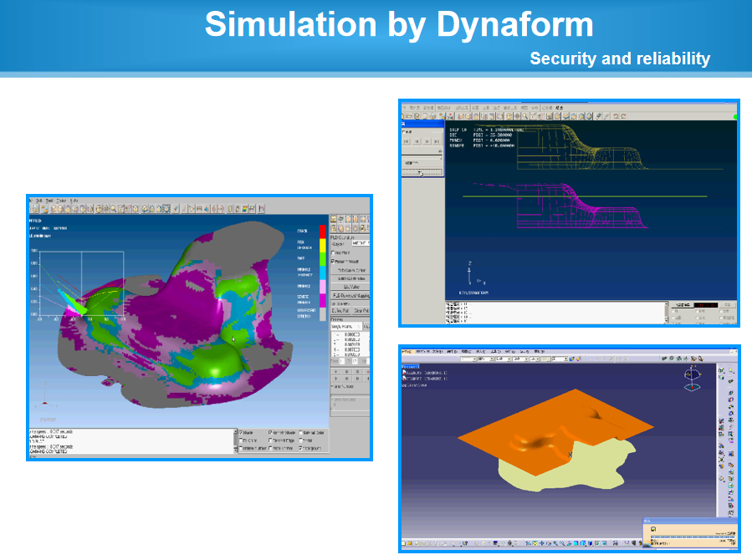Open the Single Frame dropdown
The width and height of the screenshot is (752, 560).
click(x=345, y=326)
